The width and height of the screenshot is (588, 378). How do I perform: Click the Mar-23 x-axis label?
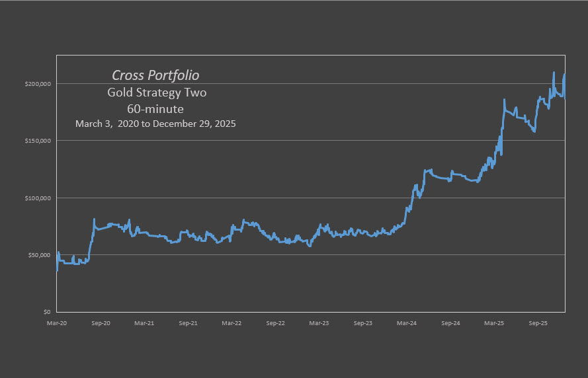(319, 324)
